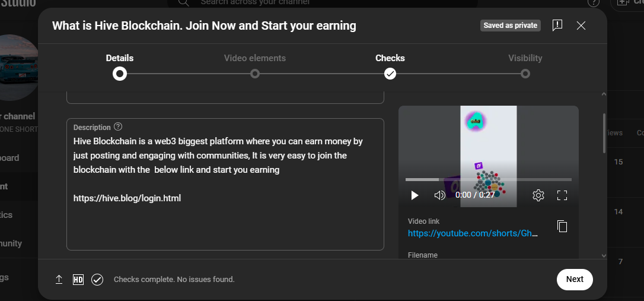This screenshot has height=301, width=644.
Task: Click the description help question icon
Action: [118, 126]
